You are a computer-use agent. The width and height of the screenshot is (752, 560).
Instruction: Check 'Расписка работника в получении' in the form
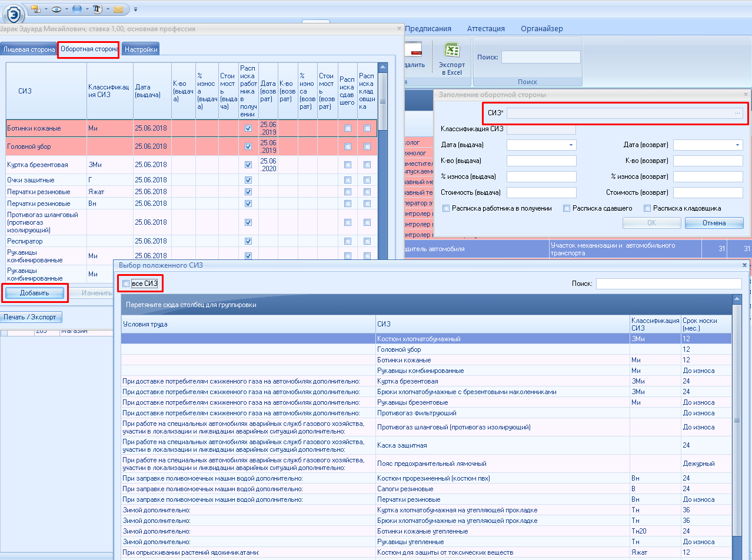(x=447, y=208)
